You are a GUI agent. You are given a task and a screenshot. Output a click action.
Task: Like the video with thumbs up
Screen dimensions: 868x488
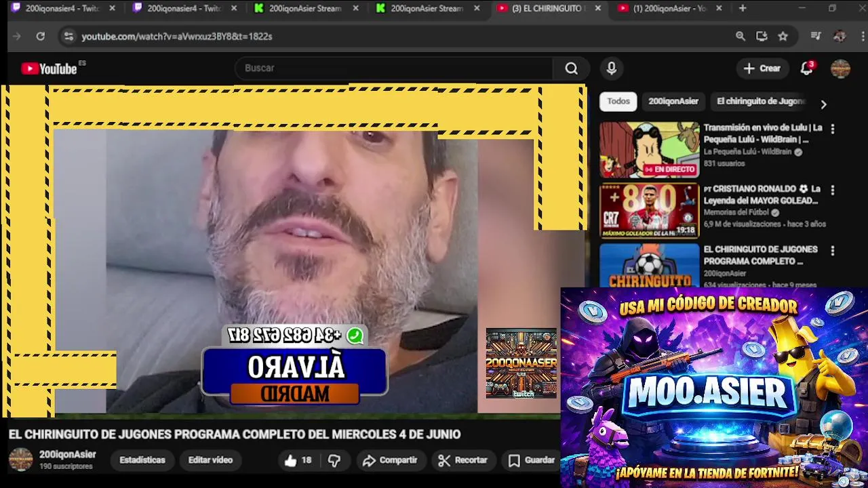(x=298, y=460)
